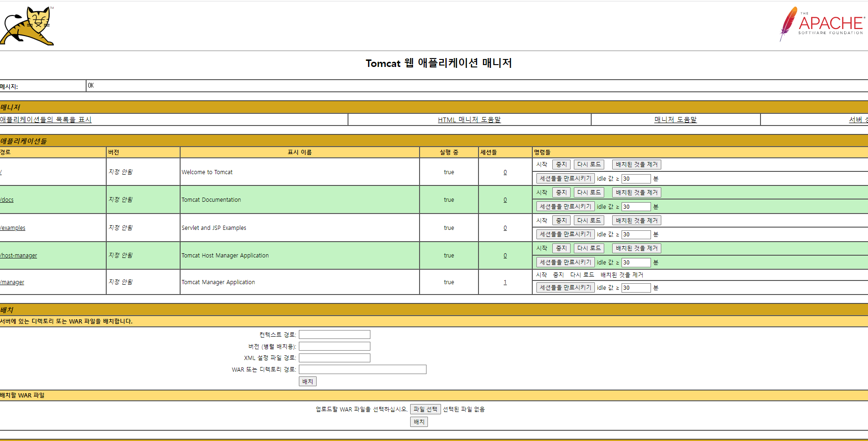The height and width of the screenshot is (441, 868).
Task: Expire sessions for Tomcat Manager Application
Action: [x=565, y=287]
